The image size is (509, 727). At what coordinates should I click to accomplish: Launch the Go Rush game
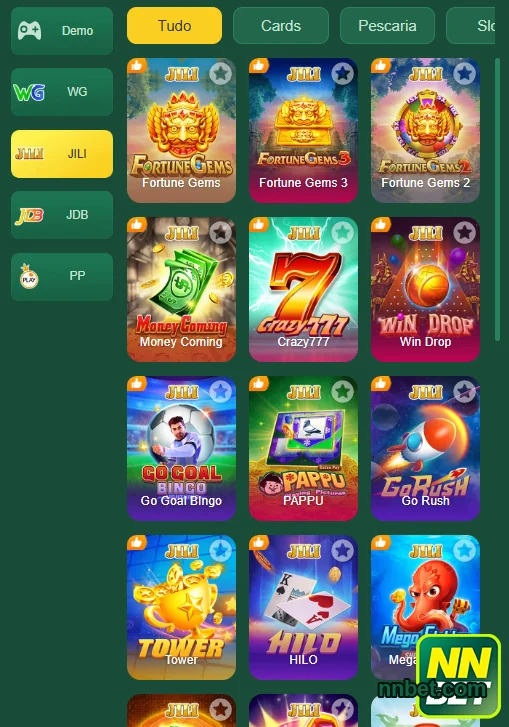[x=425, y=448]
